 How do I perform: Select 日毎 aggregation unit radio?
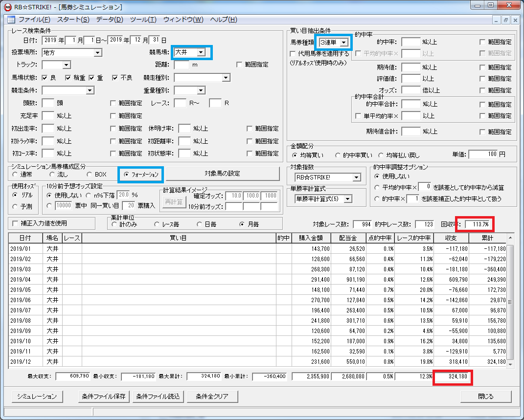[200, 224]
